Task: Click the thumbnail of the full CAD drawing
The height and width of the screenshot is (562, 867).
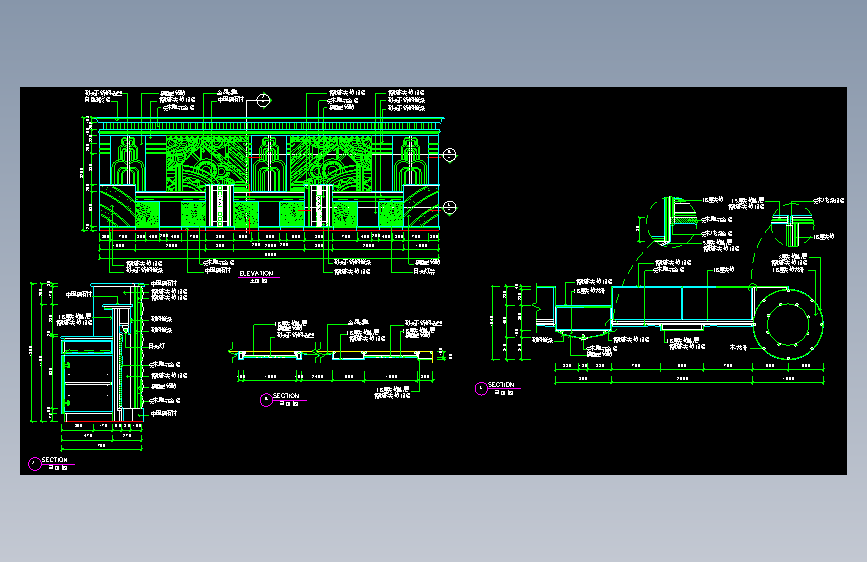Action: (433, 280)
